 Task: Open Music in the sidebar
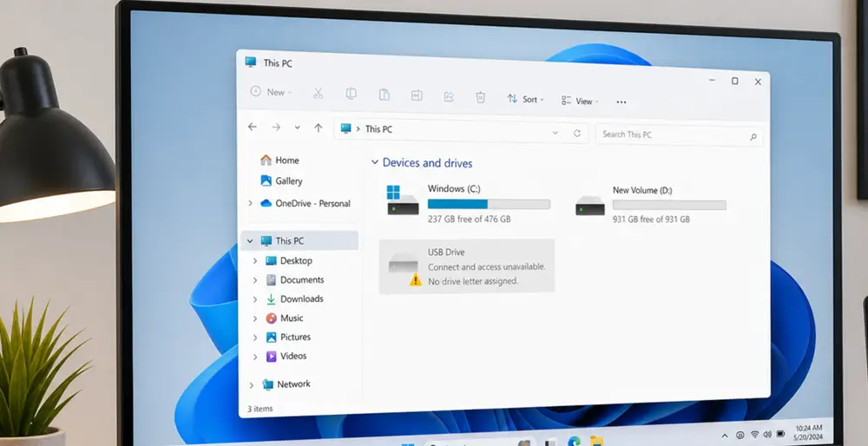[285, 318]
